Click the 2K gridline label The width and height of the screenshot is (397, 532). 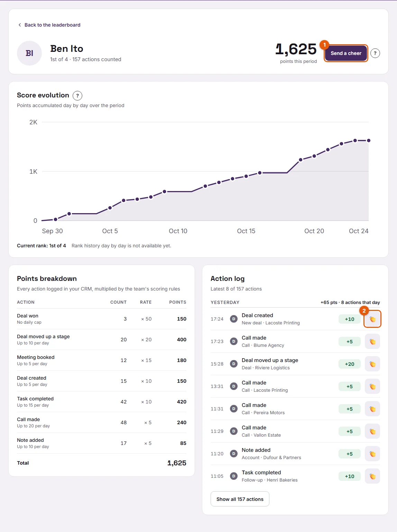[x=33, y=122]
